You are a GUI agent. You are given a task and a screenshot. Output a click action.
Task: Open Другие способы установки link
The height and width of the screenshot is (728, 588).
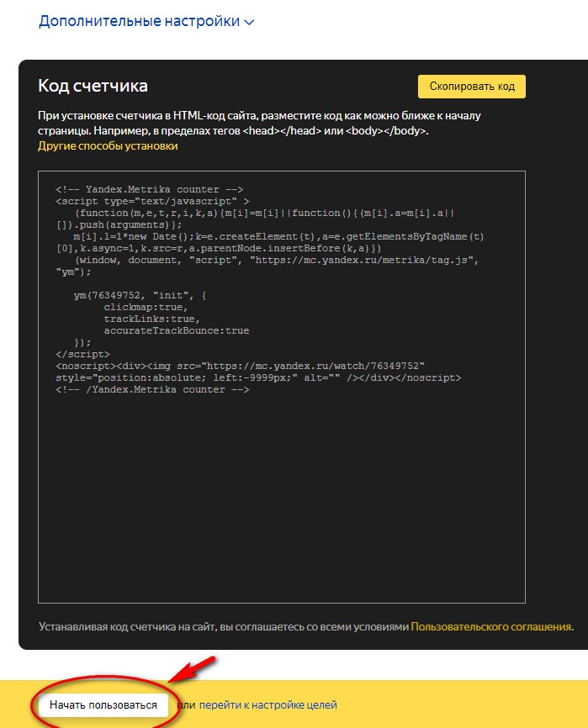[x=108, y=145]
